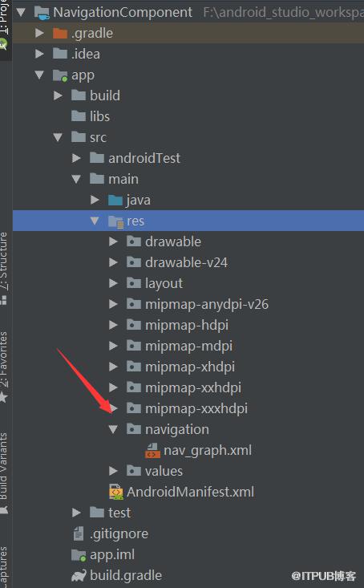Collapse the main folder arrow
The width and height of the screenshot is (364, 588).
pos(76,179)
